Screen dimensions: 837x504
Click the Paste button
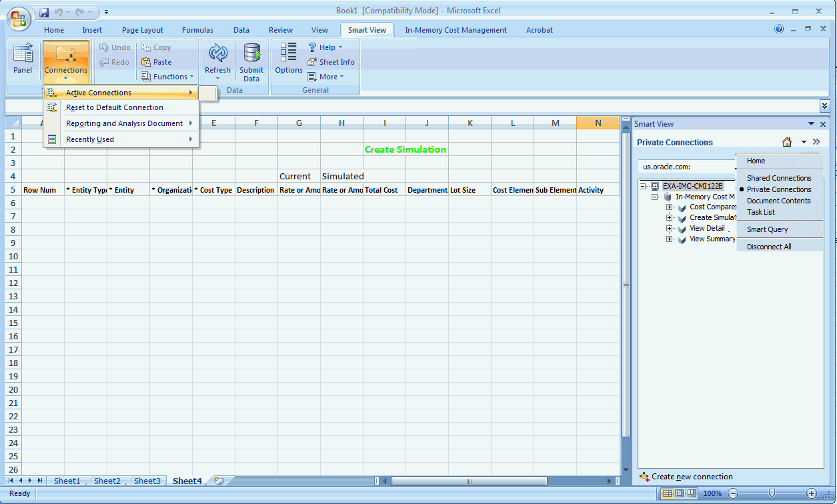[x=157, y=62]
